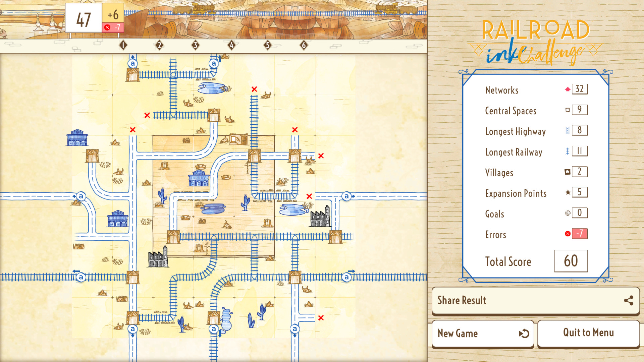Click the Share Result button
The image size is (644, 362).
[x=534, y=300]
